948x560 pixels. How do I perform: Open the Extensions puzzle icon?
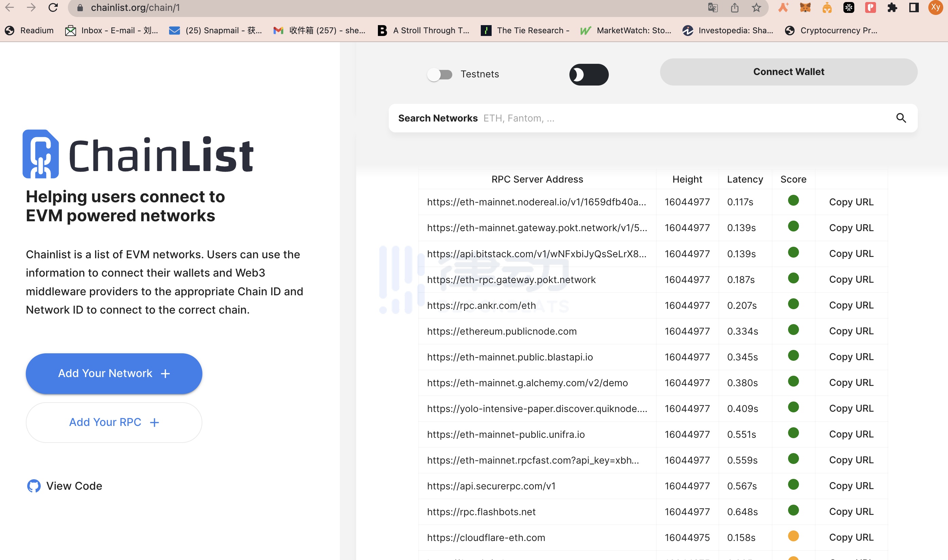pos(892,7)
